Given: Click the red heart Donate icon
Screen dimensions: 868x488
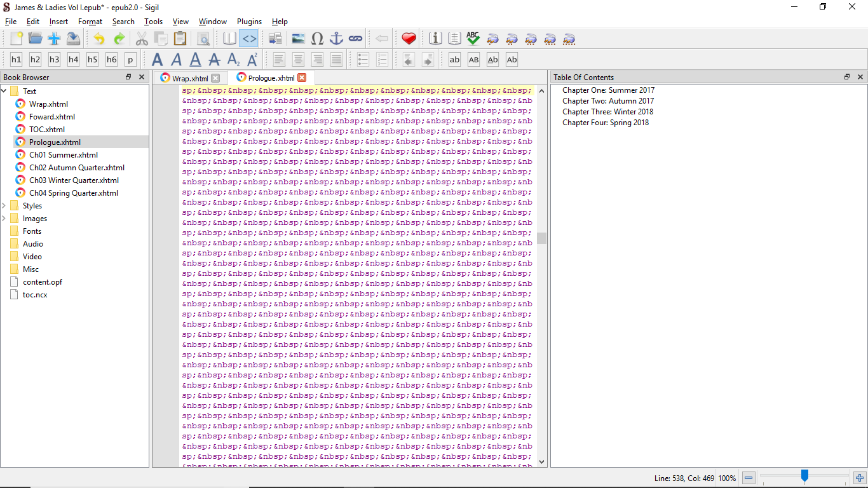Looking at the screenshot, I should pos(409,39).
